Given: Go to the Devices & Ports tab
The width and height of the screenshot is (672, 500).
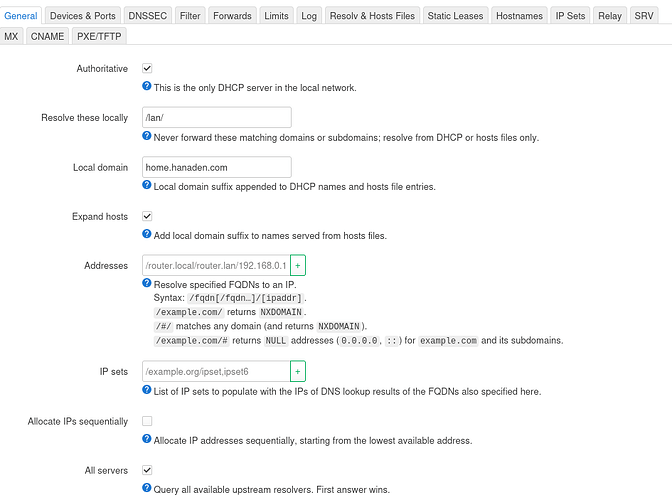Looking at the screenshot, I should [83, 16].
